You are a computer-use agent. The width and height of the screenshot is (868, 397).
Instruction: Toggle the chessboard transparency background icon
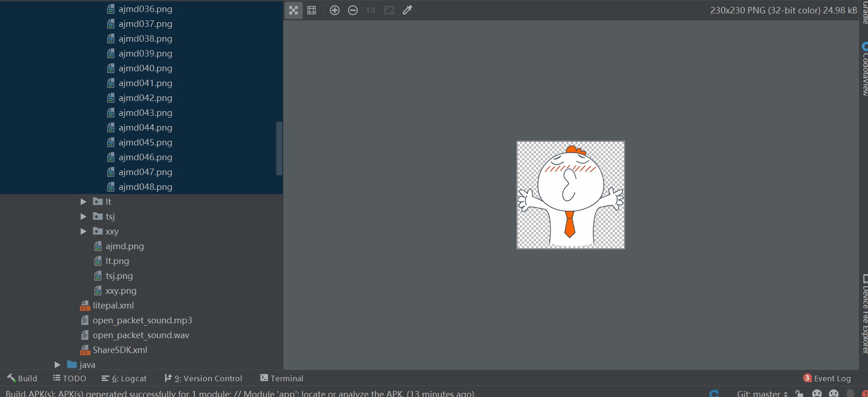(x=294, y=10)
